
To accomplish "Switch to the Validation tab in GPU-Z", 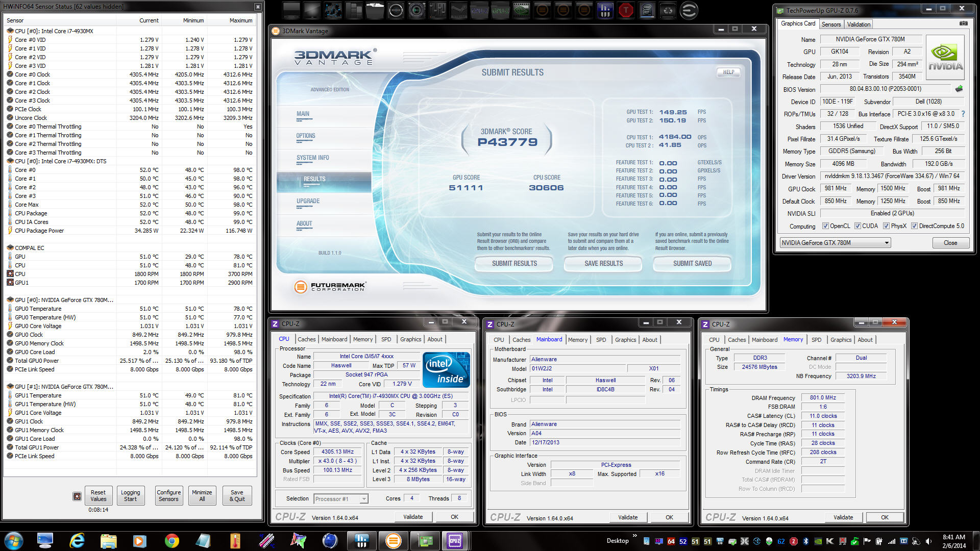I will click(x=859, y=24).
